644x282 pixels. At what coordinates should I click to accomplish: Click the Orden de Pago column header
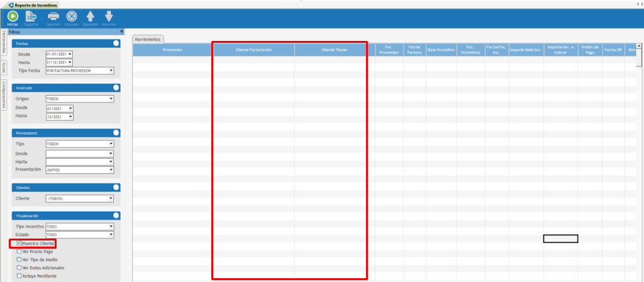pos(589,49)
